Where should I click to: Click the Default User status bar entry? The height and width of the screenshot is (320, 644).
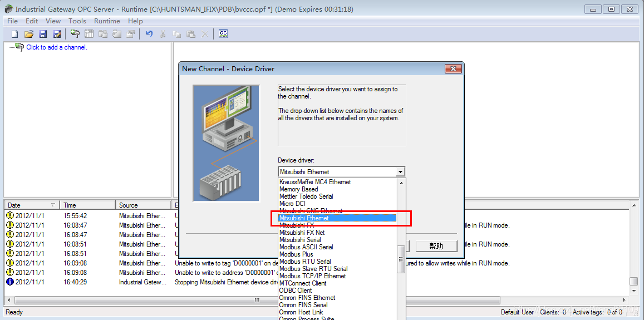point(517,312)
